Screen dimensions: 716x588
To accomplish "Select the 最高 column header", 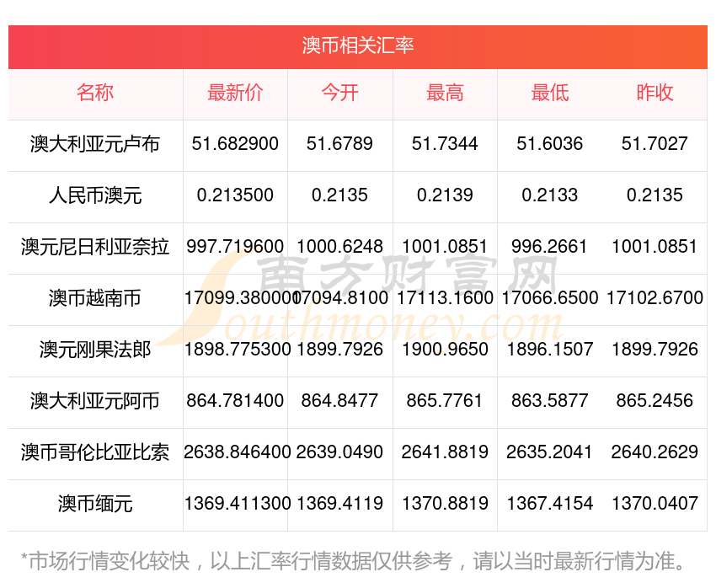I will pyautogui.click(x=445, y=93).
